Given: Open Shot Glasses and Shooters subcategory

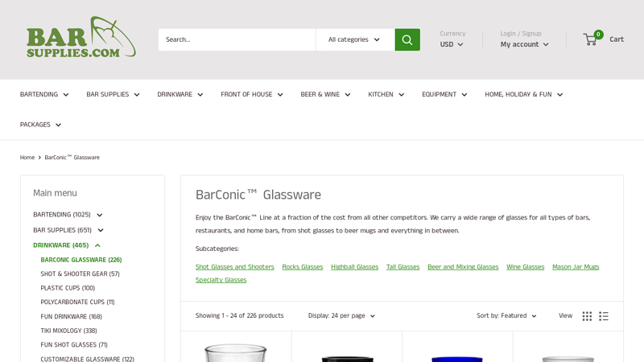Looking at the screenshot, I should (234, 267).
